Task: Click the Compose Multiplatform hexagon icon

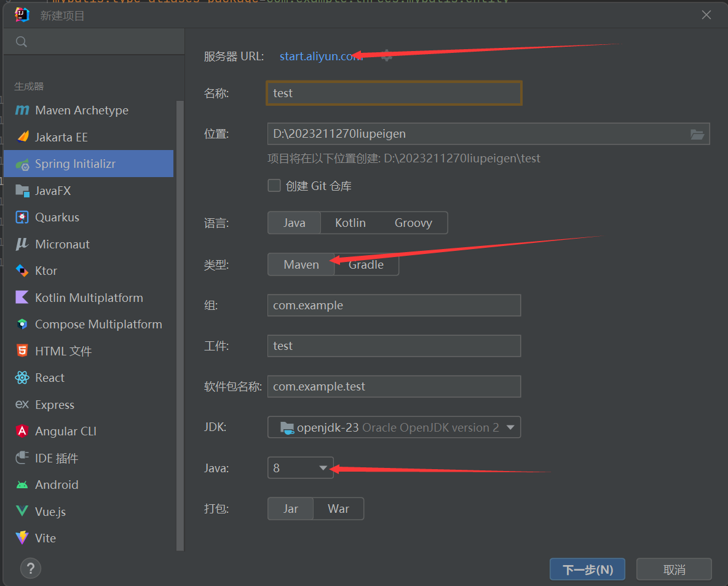Action: point(22,324)
